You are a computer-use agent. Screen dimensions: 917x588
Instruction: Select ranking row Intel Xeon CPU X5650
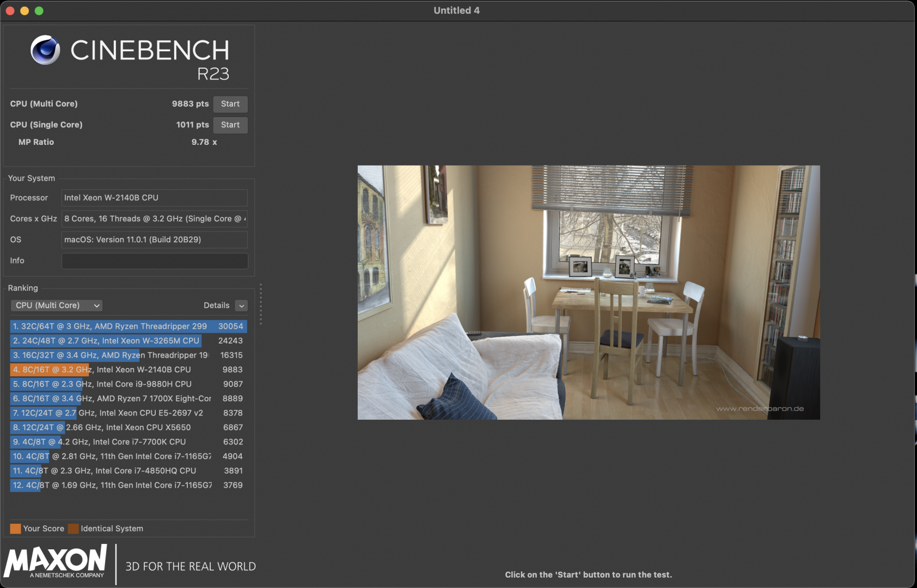click(129, 427)
